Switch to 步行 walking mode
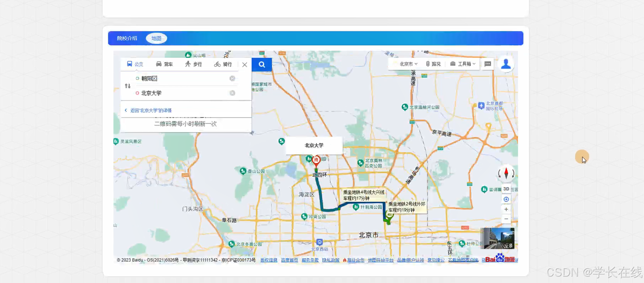The height and width of the screenshot is (283, 644). point(193,64)
